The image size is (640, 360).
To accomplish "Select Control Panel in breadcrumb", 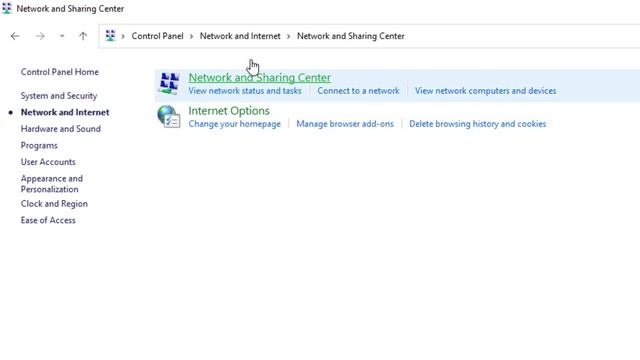I will point(157,36).
